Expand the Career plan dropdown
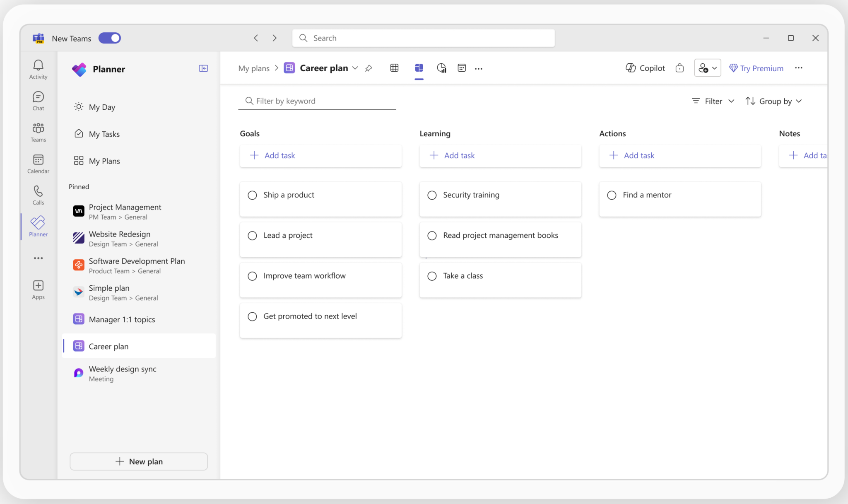This screenshot has width=848, height=504. (355, 68)
